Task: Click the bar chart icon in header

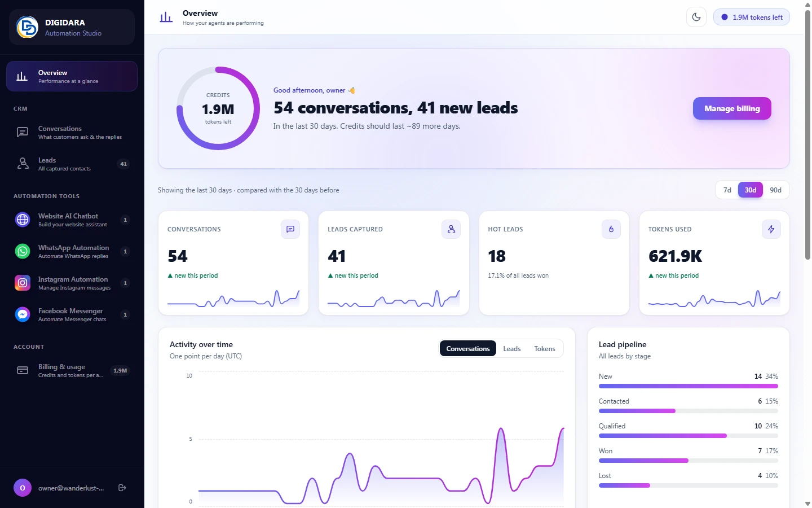Action: [166, 17]
